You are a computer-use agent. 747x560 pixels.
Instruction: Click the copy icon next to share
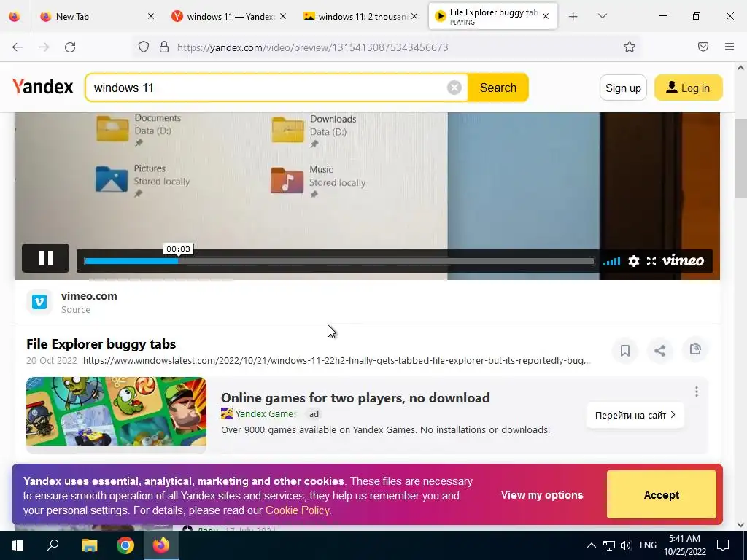[x=695, y=349]
